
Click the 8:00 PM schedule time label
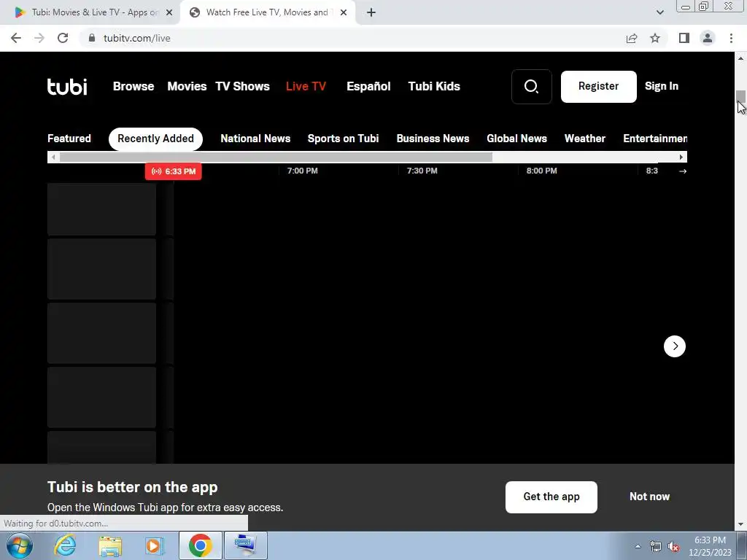point(542,171)
